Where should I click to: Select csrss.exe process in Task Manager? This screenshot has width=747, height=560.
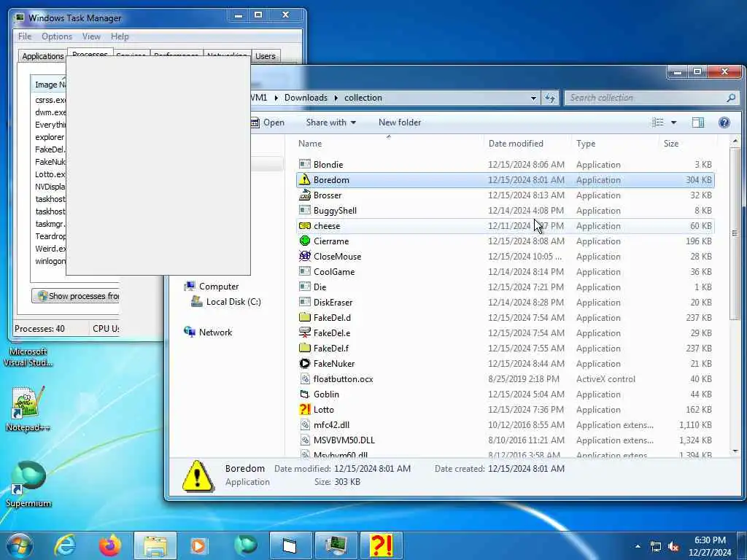(x=50, y=100)
